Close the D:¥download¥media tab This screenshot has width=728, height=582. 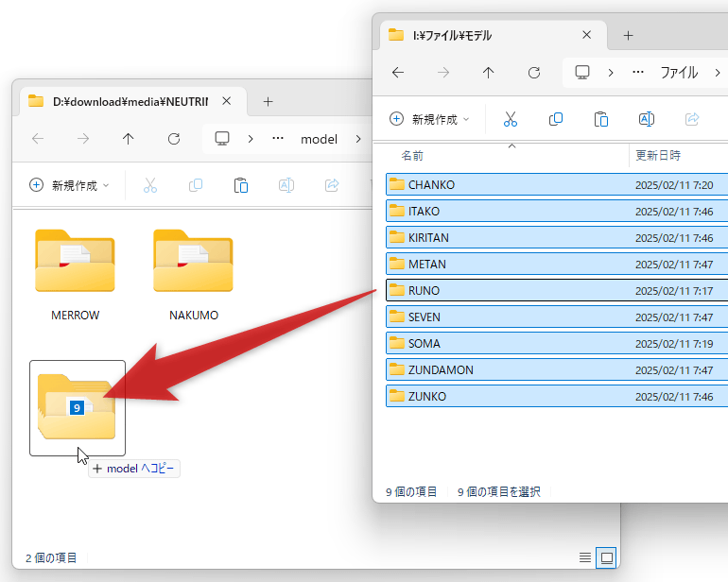pyautogui.click(x=227, y=101)
